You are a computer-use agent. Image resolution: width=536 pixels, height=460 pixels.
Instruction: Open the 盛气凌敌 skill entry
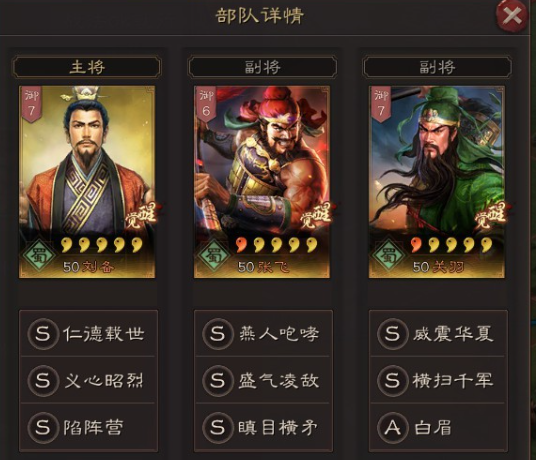click(x=263, y=380)
